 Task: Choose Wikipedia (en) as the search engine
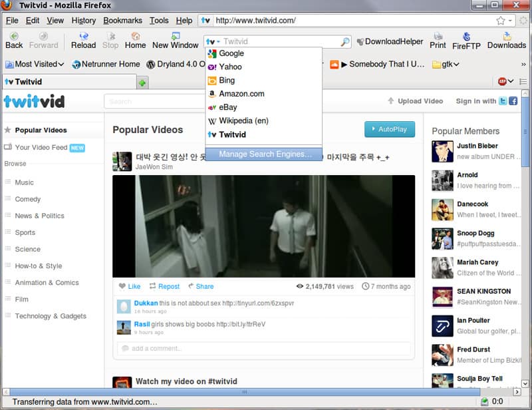tap(263, 121)
